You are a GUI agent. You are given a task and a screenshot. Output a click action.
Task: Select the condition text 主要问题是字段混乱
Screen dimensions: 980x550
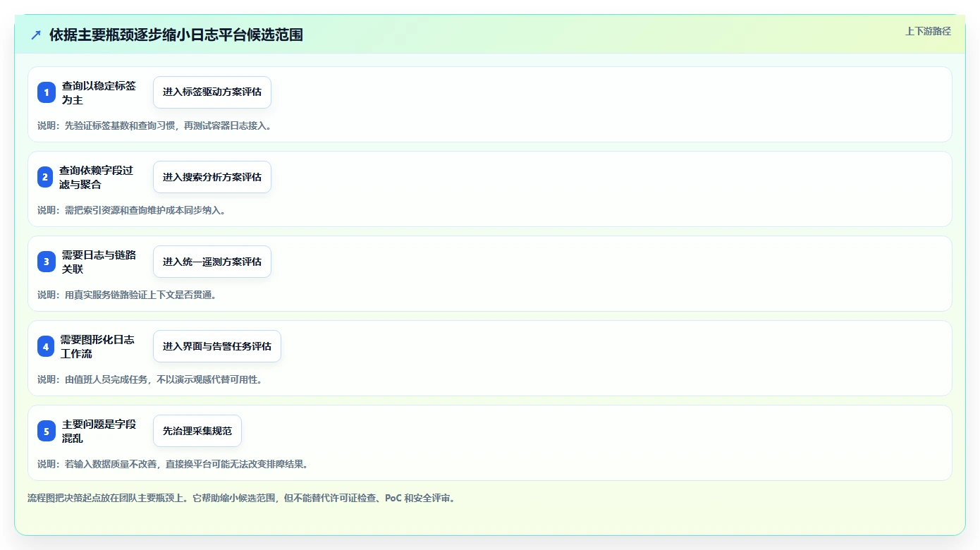click(99, 431)
